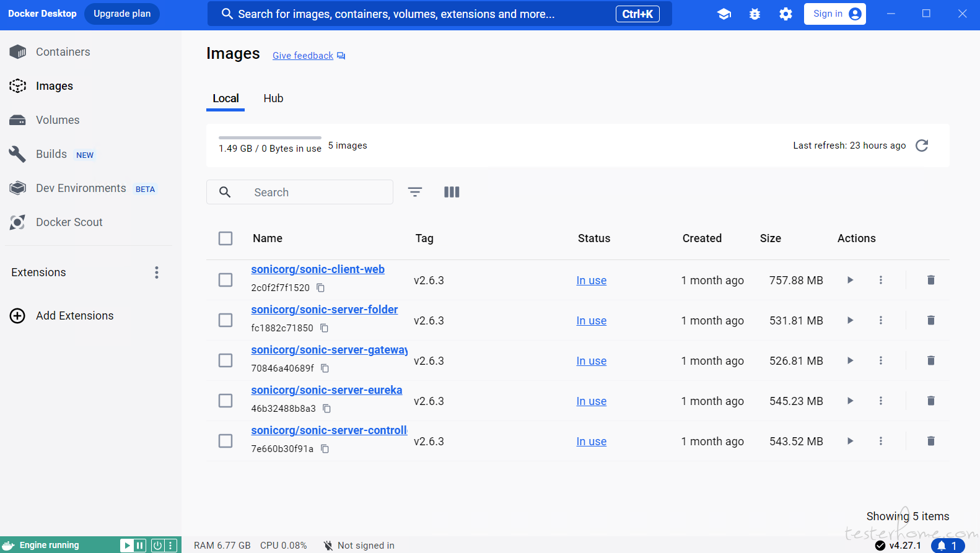
Task: Select the Local tab
Action: pos(225,98)
